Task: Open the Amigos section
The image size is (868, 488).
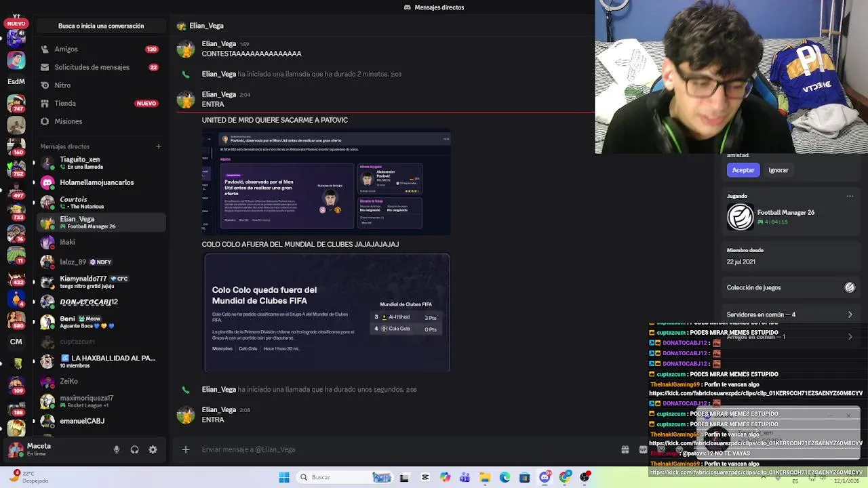Action: [100, 49]
